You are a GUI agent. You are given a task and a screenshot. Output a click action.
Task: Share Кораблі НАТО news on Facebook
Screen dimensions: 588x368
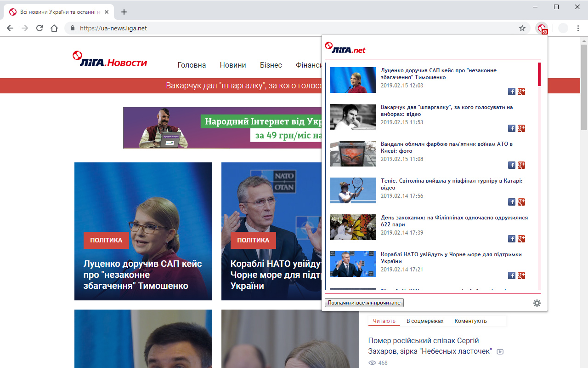click(512, 276)
